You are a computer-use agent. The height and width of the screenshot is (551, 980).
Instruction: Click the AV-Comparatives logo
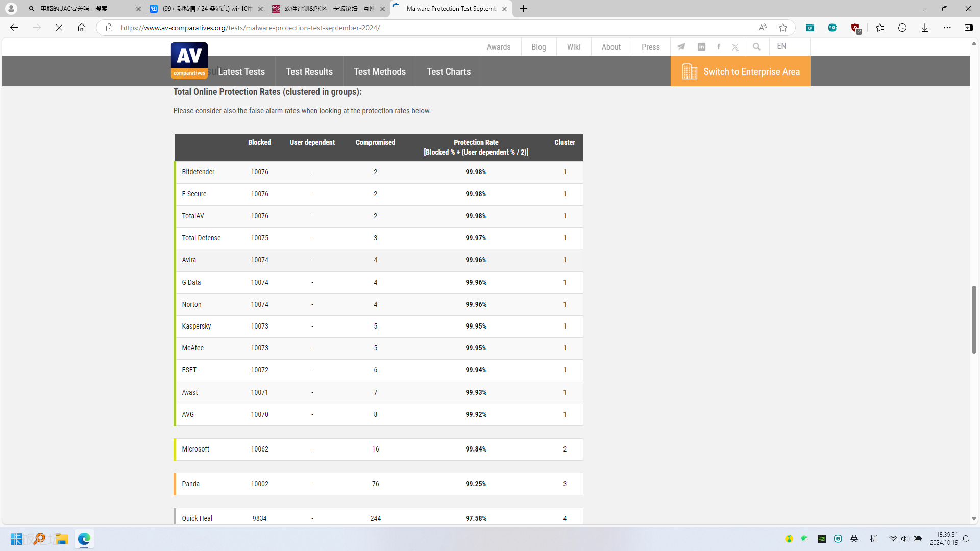click(x=189, y=60)
